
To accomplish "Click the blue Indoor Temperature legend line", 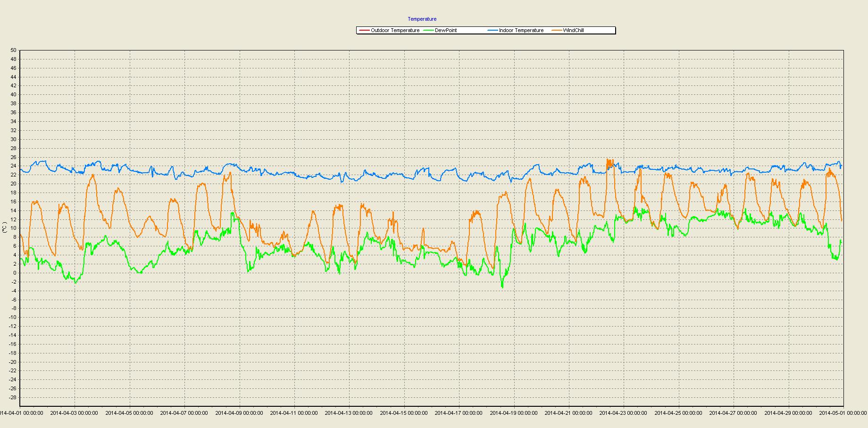I will pos(492,31).
